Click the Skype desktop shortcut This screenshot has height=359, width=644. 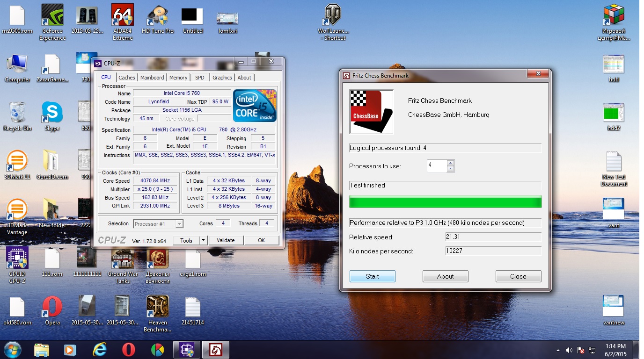point(52,116)
